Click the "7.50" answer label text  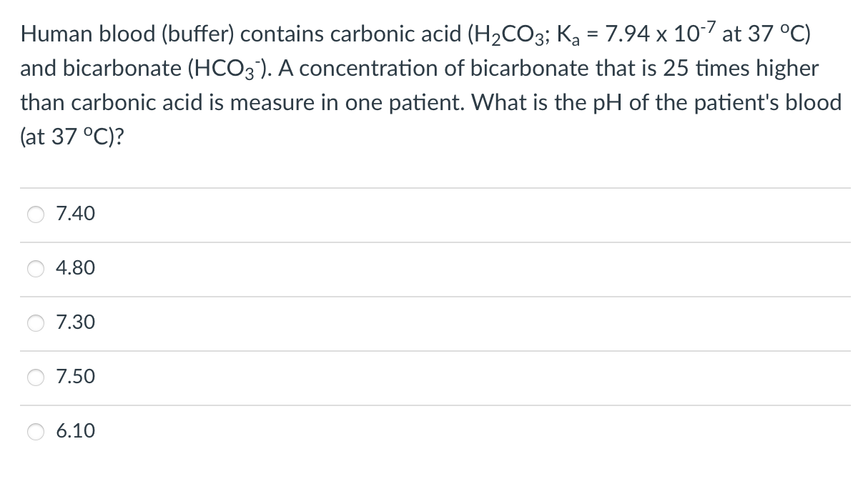tap(75, 377)
